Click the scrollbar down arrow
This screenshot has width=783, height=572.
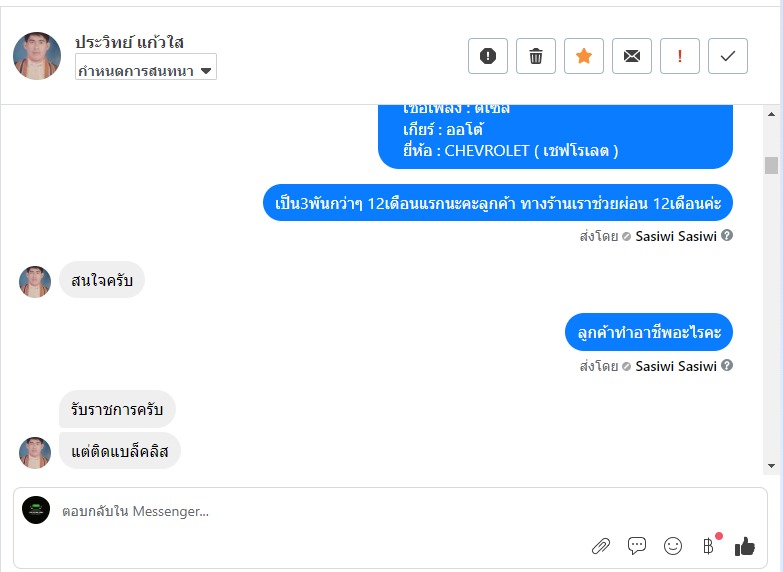[x=771, y=465]
